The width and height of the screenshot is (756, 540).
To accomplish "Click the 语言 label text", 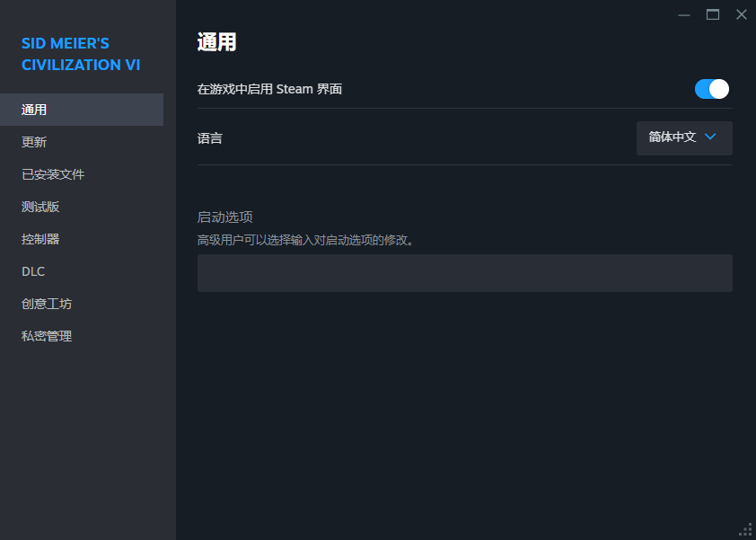I will coord(210,138).
